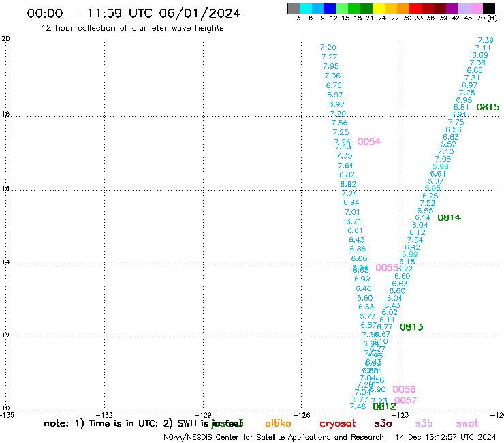Pick the yellow 24 ft legend swatch
This screenshot has width=504, height=443.
tap(379, 8)
